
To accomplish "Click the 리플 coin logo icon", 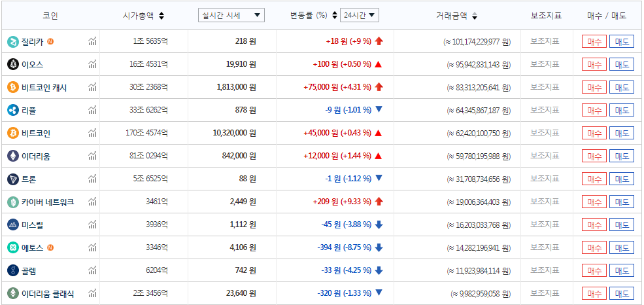I will click(x=13, y=110).
